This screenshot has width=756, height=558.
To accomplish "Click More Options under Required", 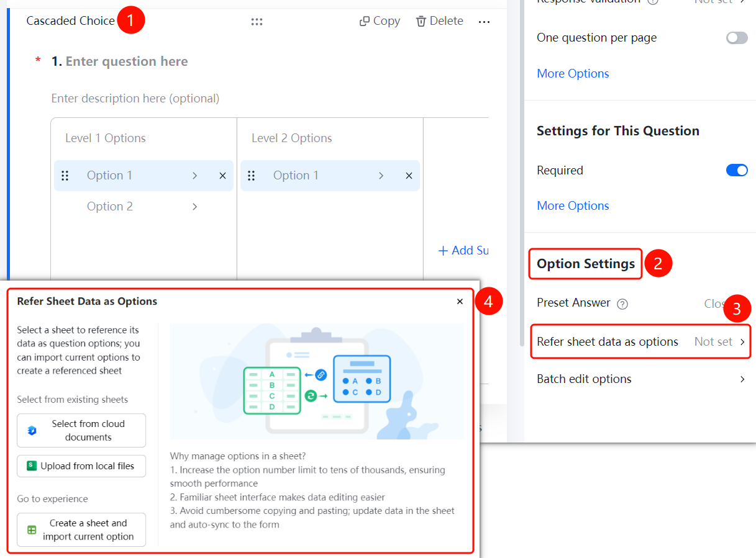I will 573,205.
